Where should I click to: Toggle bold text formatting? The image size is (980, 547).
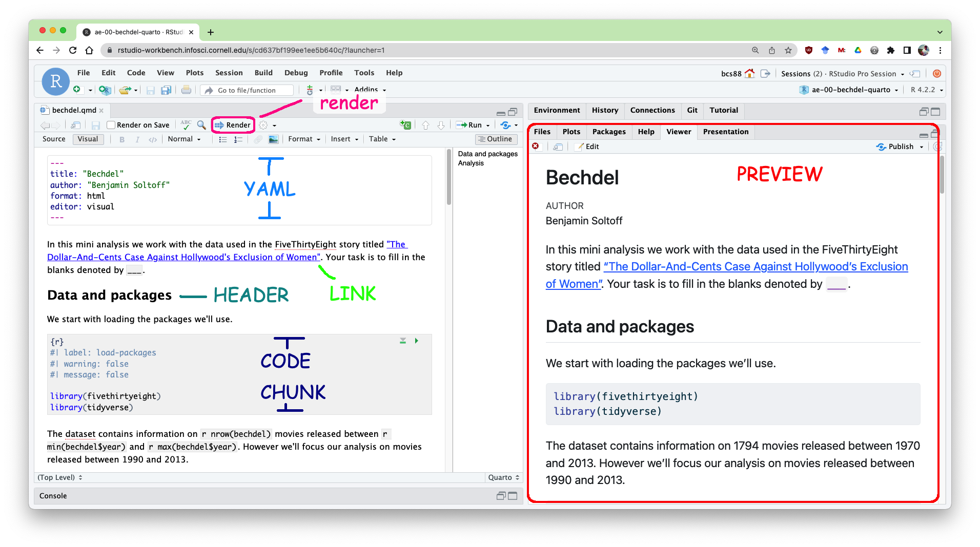[x=122, y=139]
